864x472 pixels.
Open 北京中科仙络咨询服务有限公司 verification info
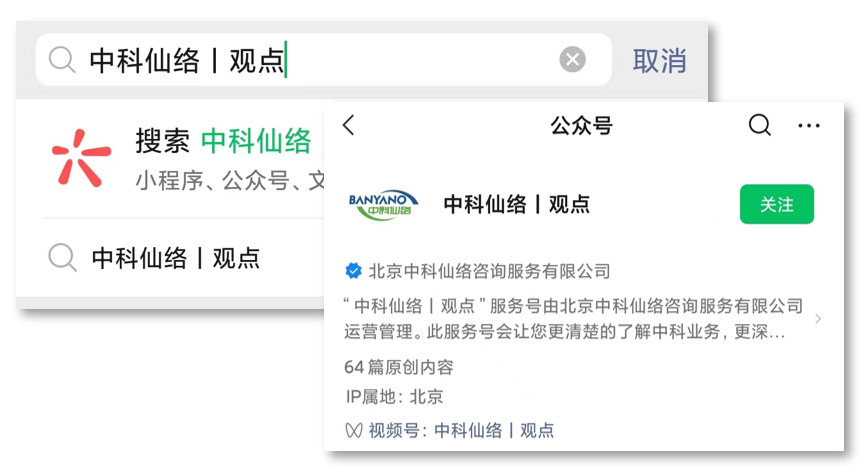[x=489, y=271]
